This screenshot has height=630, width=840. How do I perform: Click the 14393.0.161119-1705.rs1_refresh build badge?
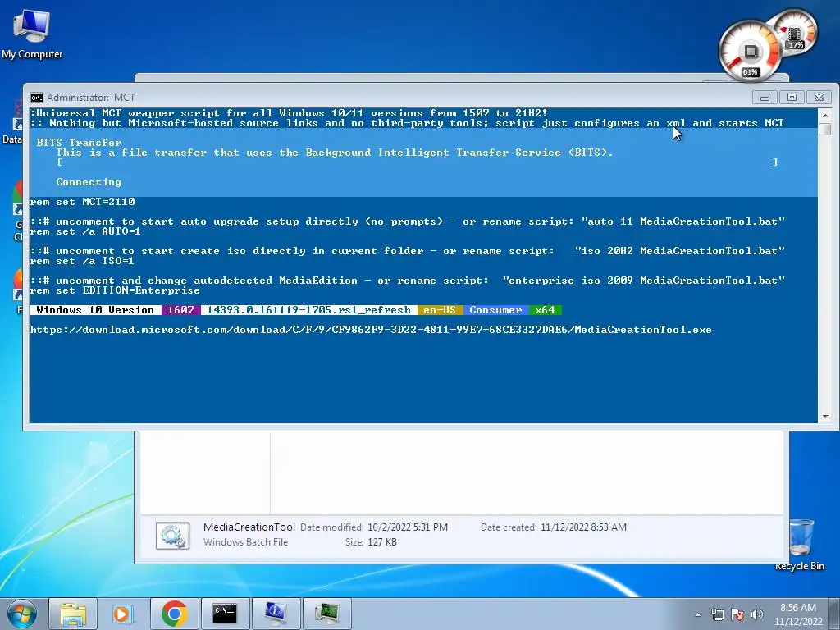pyautogui.click(x=308, y=310)
